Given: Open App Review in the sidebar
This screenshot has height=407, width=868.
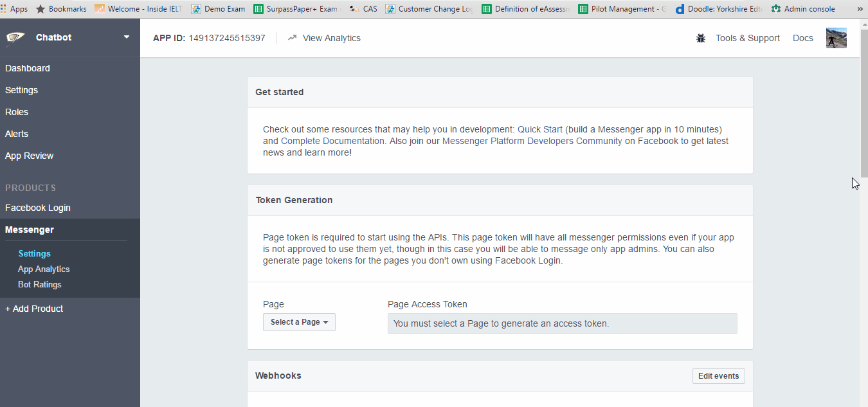Looking at the screenshot, I should coord(30,156).
